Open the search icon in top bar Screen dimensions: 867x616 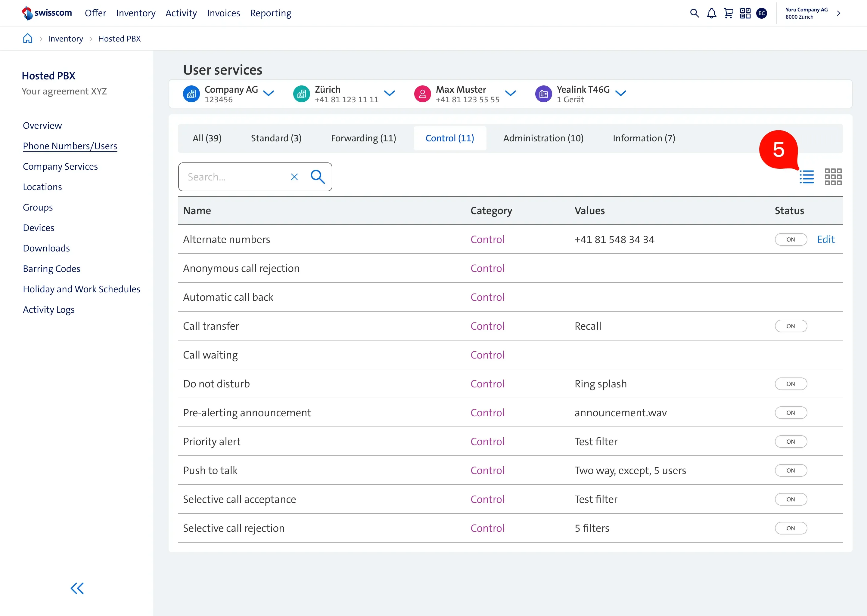point(694,13)
